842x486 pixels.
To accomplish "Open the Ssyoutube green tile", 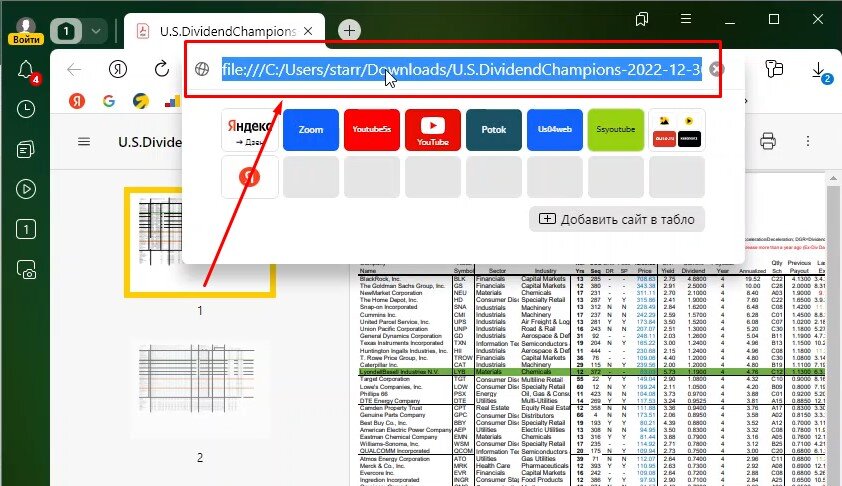I will click(616, 130).
